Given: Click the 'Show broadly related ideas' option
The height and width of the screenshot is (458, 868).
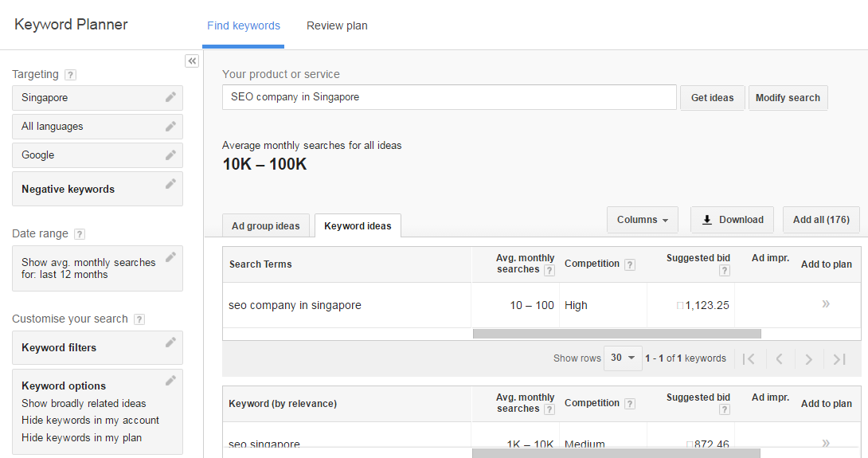Looking at the screenshot, I should coord(84,403).
